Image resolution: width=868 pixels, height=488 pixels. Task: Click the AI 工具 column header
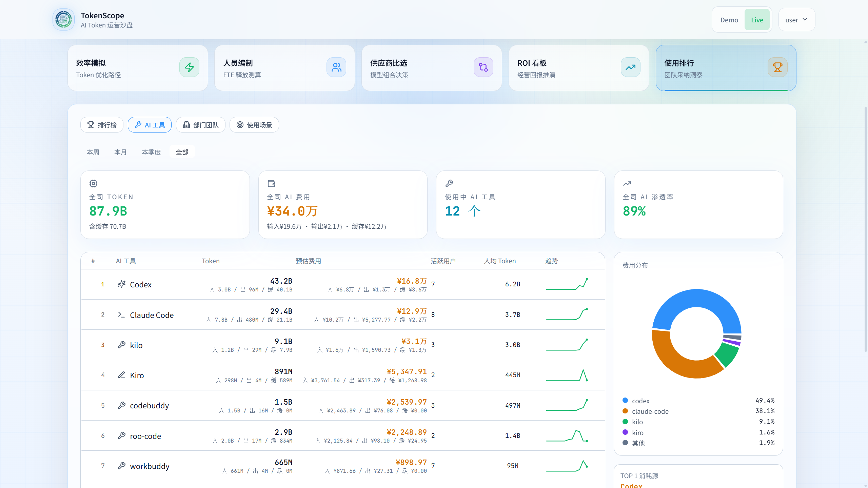pos(126,261)
